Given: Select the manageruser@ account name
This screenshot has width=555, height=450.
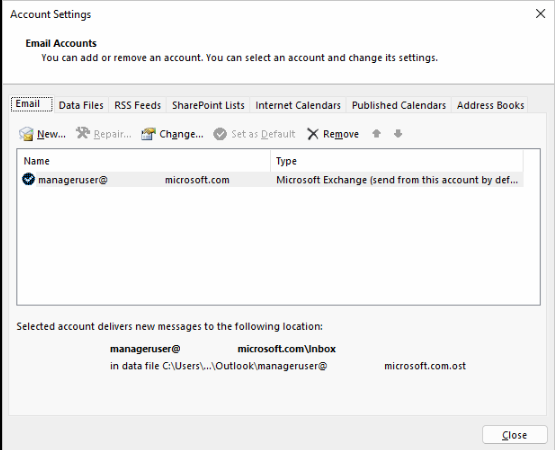Looking at the screenshot, I should tap(134, 180).
